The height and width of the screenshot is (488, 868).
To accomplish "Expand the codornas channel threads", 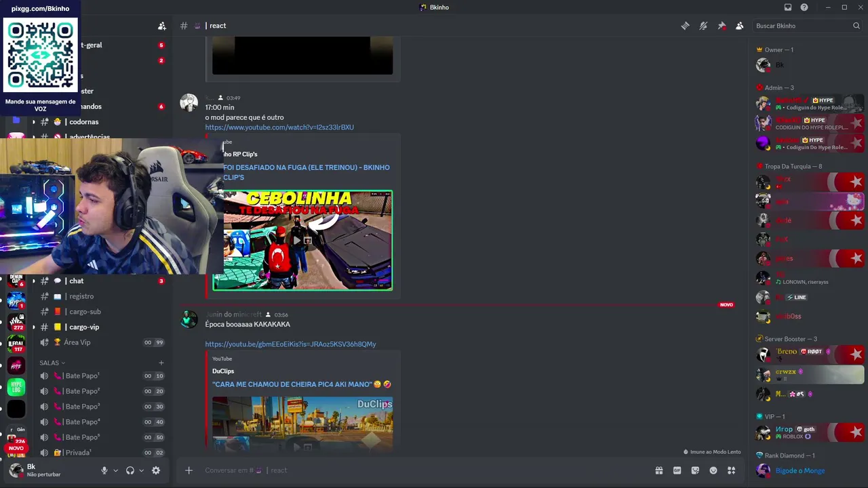I will 33,122.
